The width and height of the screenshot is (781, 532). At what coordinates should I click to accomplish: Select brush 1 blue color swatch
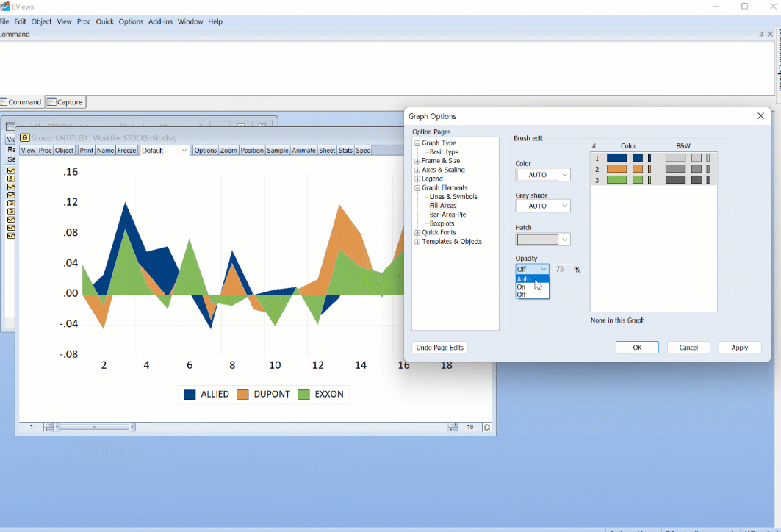616,158
